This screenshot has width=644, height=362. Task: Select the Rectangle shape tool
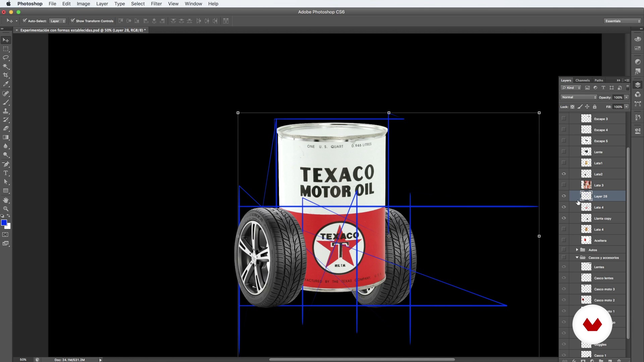click(x=6, y=191)
